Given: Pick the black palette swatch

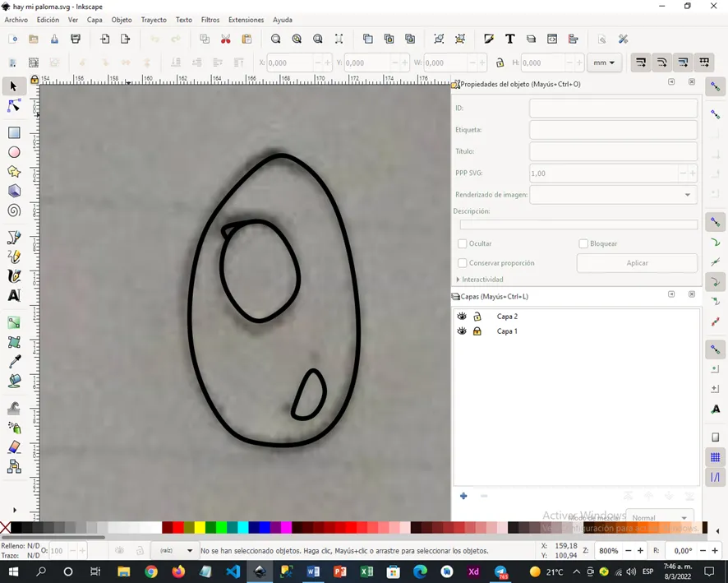Looking at the screenshot, I should [16, 527].
